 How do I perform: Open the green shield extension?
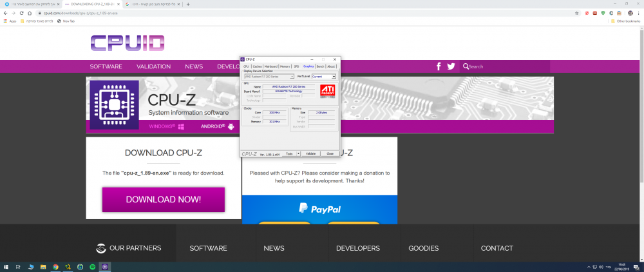[x=603, y=13]
